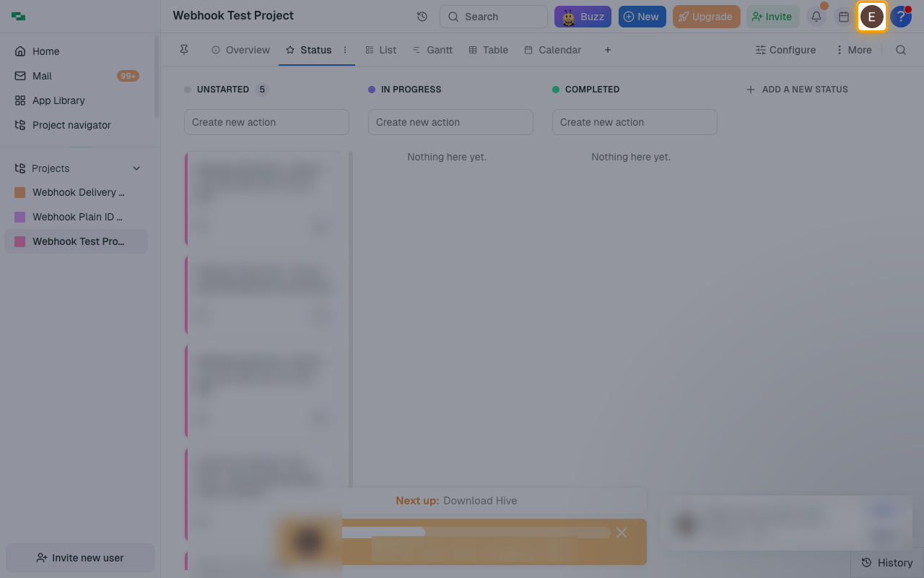924x578 pixels.
Task: Open Webhook Plain ID project
Action: pos(77,217)
